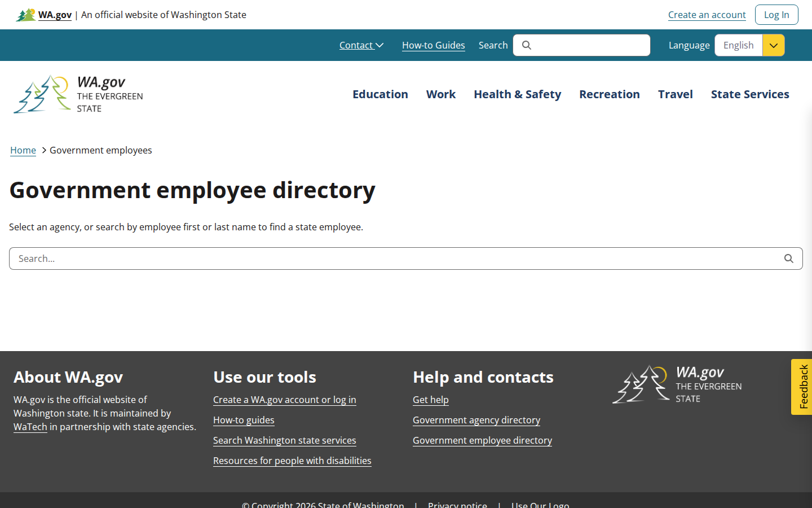
Task: Open the Work menu
Action: point(441,94)
